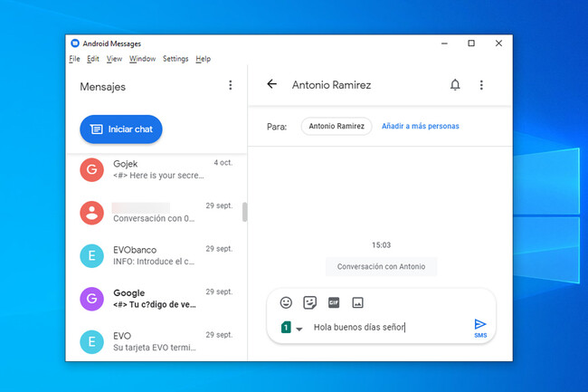Attach an image using the picture icon
This screenshot has height=392, width=588.
tap(357, 302)
